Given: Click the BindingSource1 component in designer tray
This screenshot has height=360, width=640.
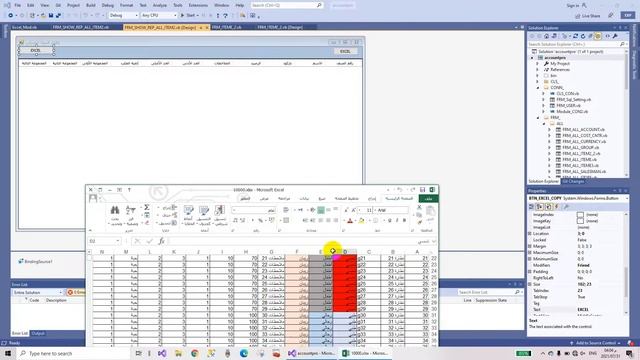Looking at the screenshot, I should coord(36,262).
